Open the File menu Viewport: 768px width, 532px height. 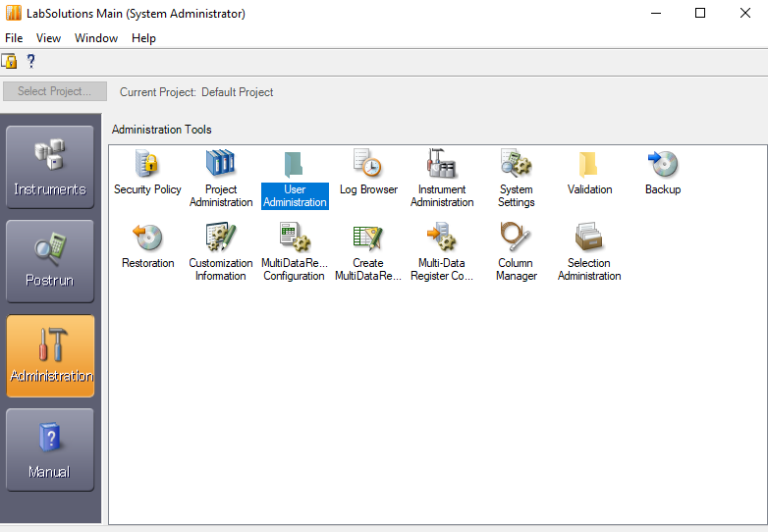click(14, 38)
